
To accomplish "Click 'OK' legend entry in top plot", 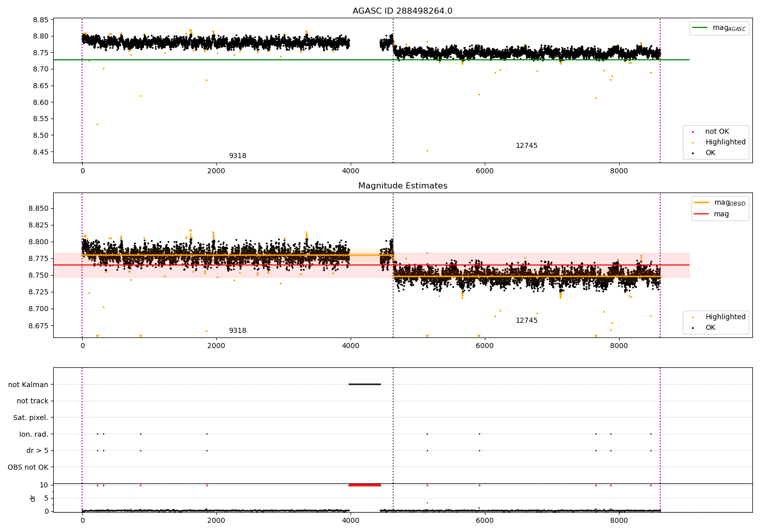I will (705, 153).
